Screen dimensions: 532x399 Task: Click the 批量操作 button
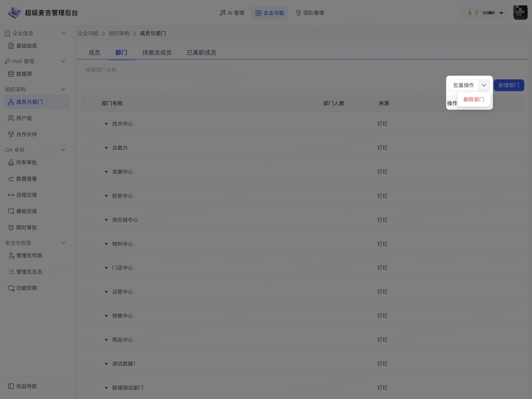coord(463,85)
